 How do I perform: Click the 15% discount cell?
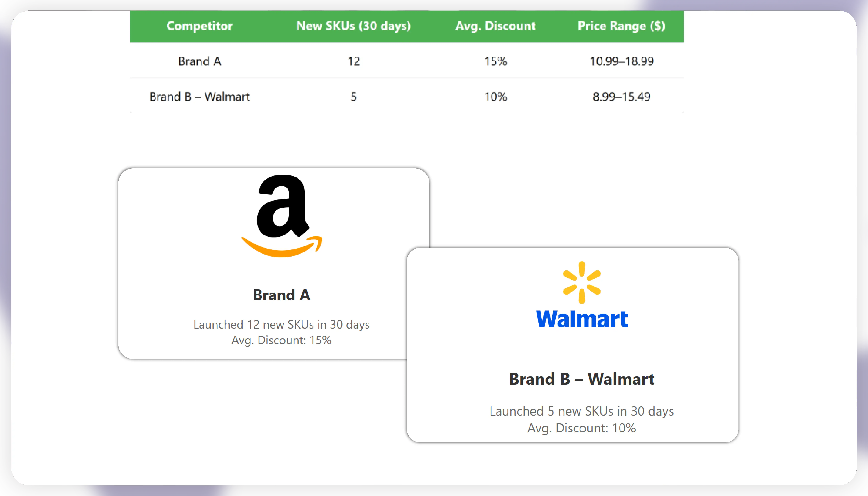click(x=496, y=61)
